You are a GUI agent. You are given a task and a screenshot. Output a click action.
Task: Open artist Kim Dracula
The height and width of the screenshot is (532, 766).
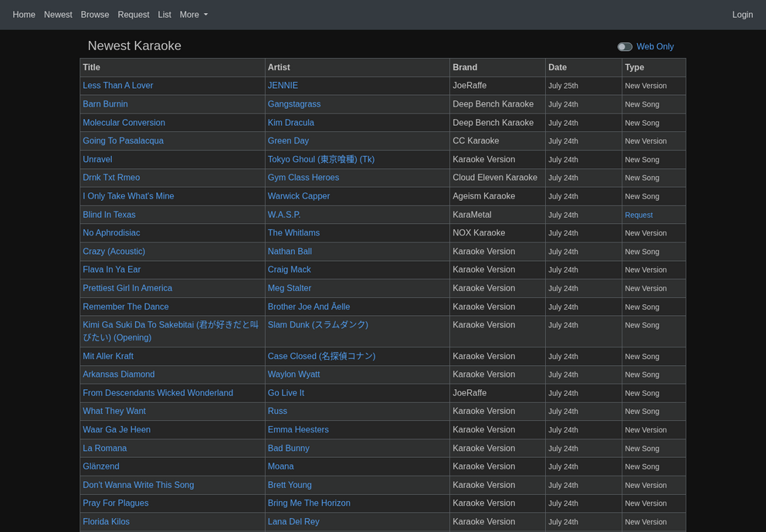pos(290,123)
